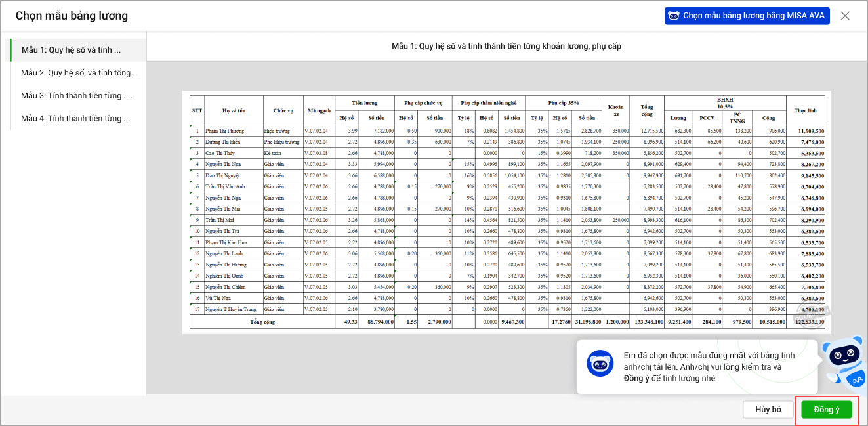Viewport: 868px width, 426px height.
Task: Cancel with the Hủy bỏ button
Action: pyautogui.click(x=768, y=410)
